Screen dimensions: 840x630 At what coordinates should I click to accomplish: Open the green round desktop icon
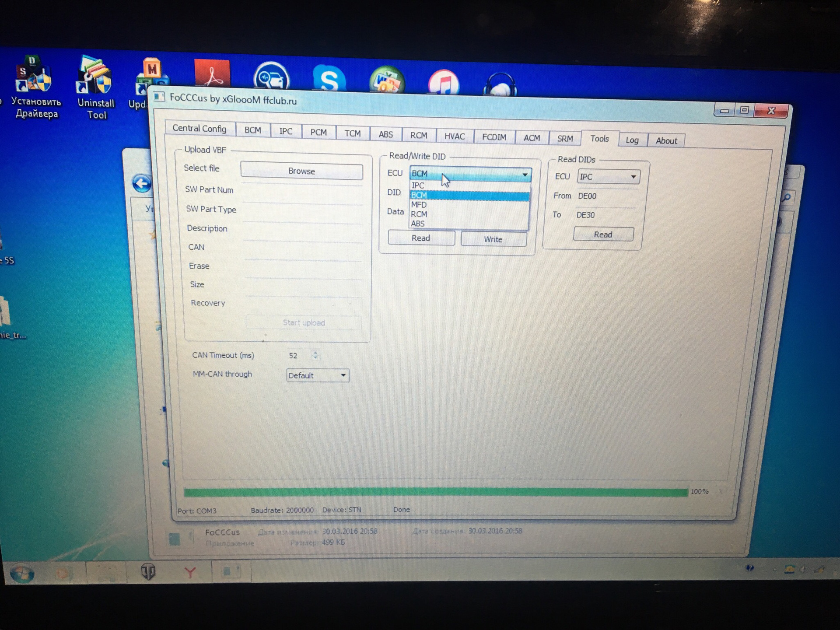pyautogui.click(x=386, y=80)
